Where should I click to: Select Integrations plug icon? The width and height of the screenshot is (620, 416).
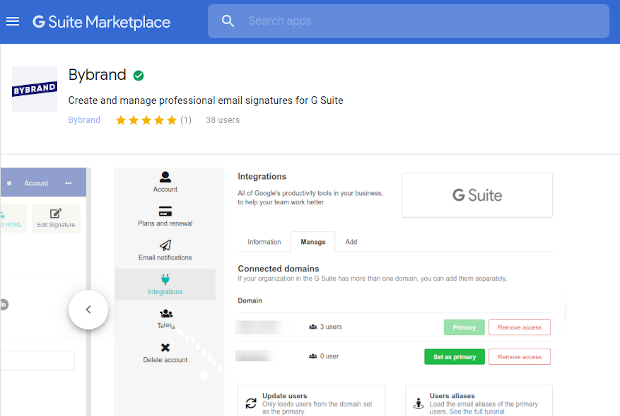coord(165,280)
